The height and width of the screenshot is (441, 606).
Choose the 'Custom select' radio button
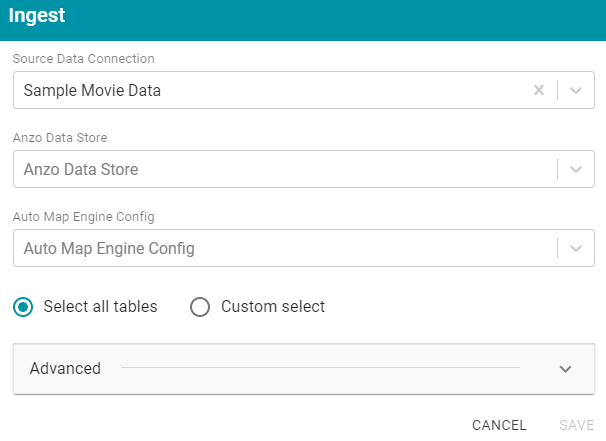200,307
